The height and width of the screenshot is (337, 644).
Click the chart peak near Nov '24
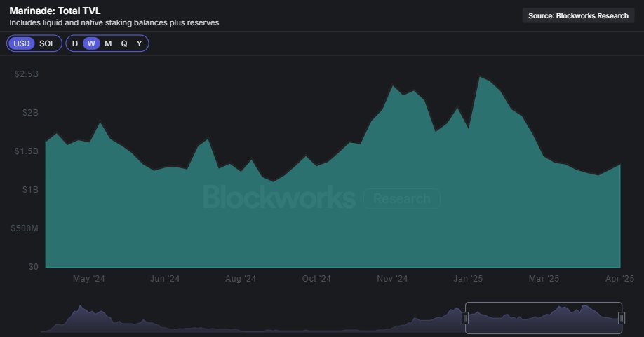pos(393,86)
